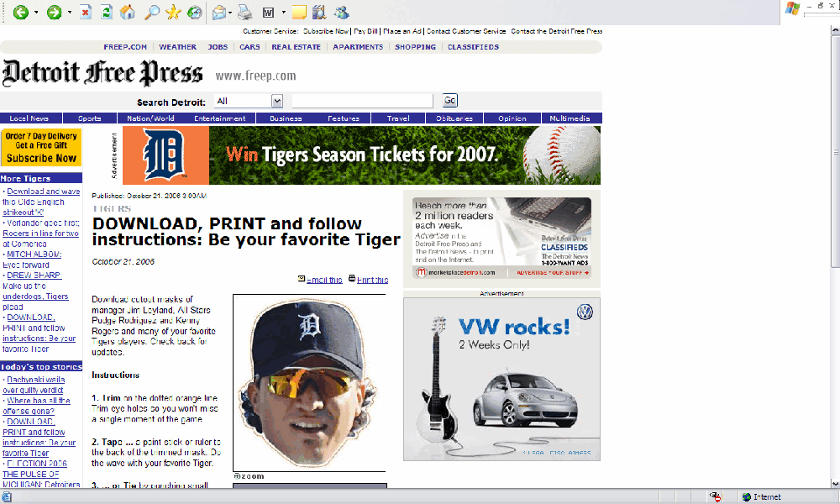Expand the Word edit dropdown arrow
840x504 pixels.
[284, 13]
